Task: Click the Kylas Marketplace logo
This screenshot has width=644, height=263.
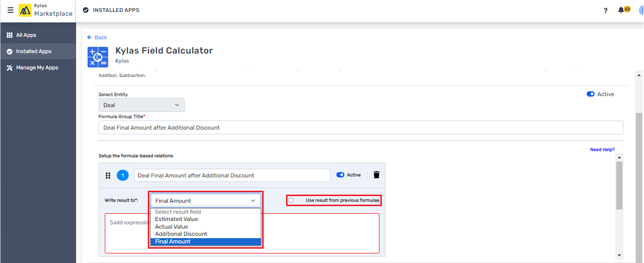Action: 25,10
